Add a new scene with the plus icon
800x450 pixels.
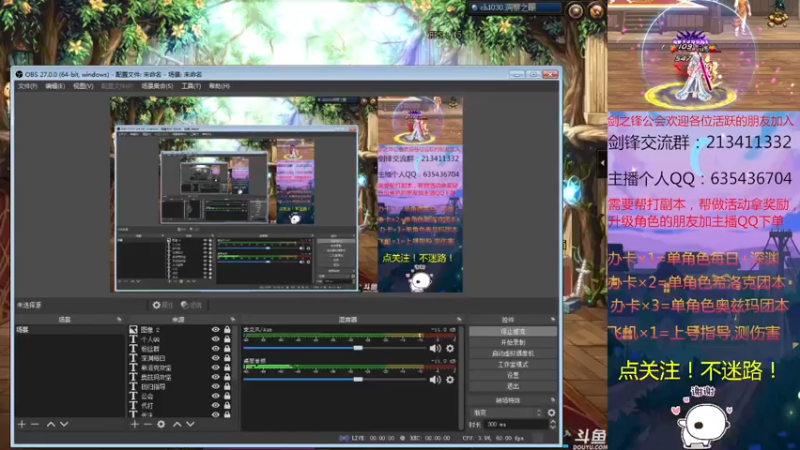pos(21,424)
